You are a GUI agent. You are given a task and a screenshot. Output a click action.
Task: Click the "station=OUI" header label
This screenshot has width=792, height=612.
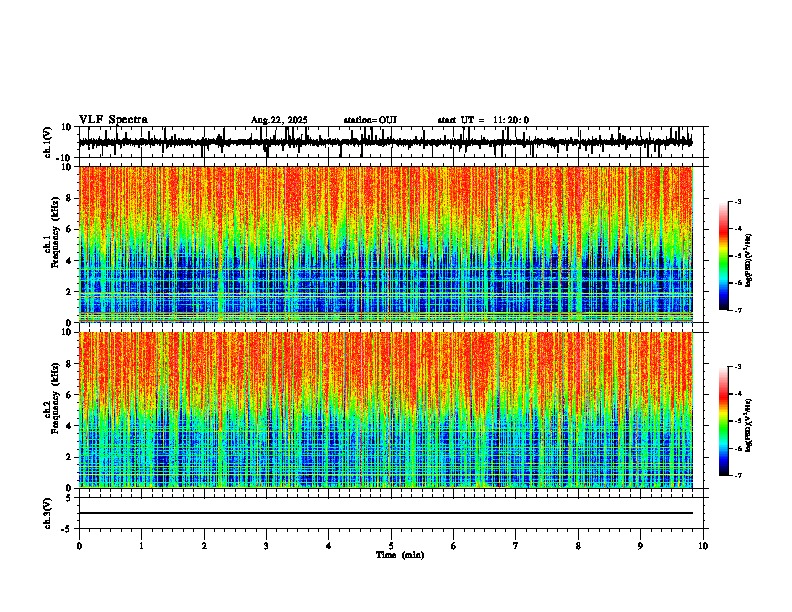tap(370, 120)
